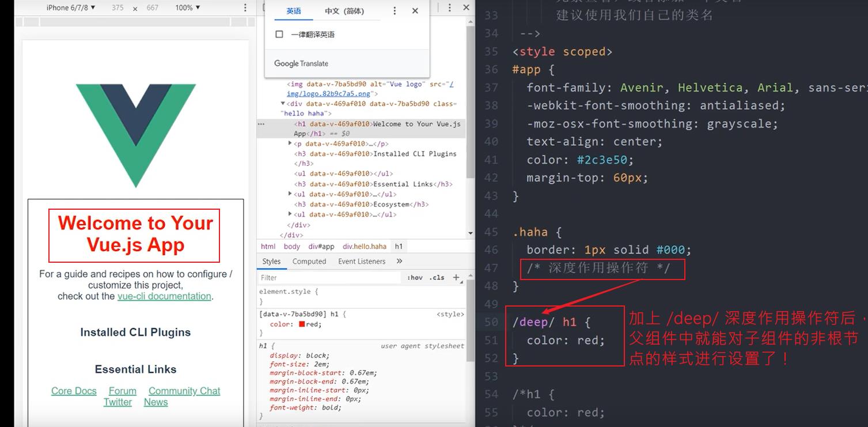
Task: Select body in breadcrumb bar
Action: pos(292,246)
